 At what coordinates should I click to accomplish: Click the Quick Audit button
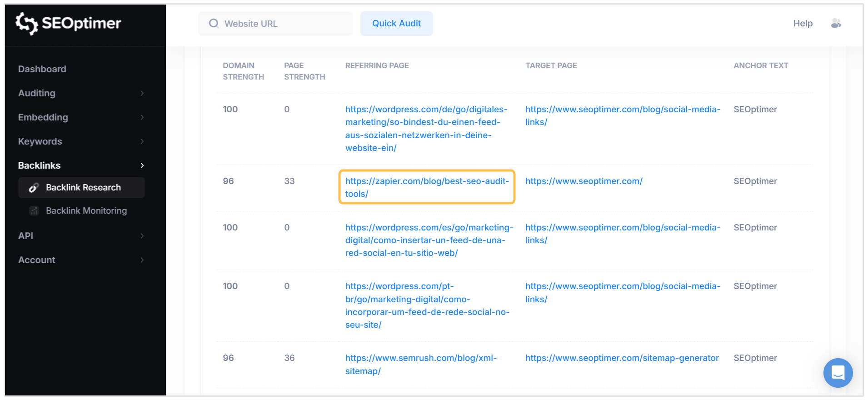[x=396, y=23]
